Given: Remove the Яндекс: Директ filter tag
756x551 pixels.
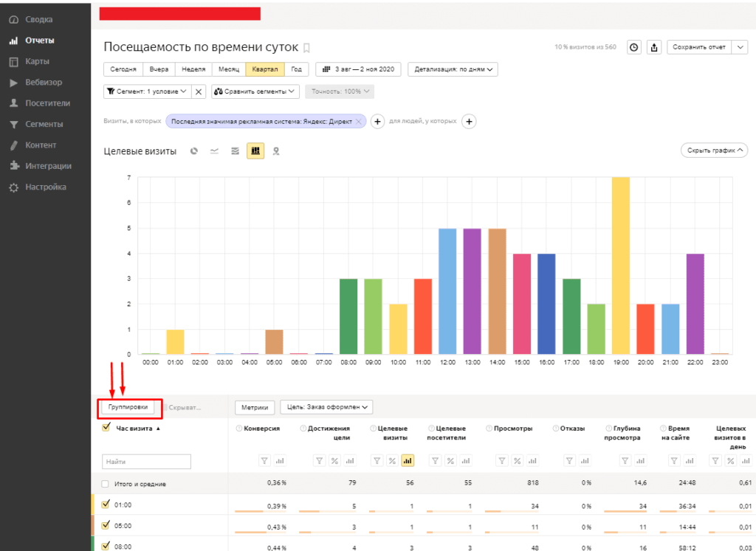Looking at the screenshot, I should [359, 121].
